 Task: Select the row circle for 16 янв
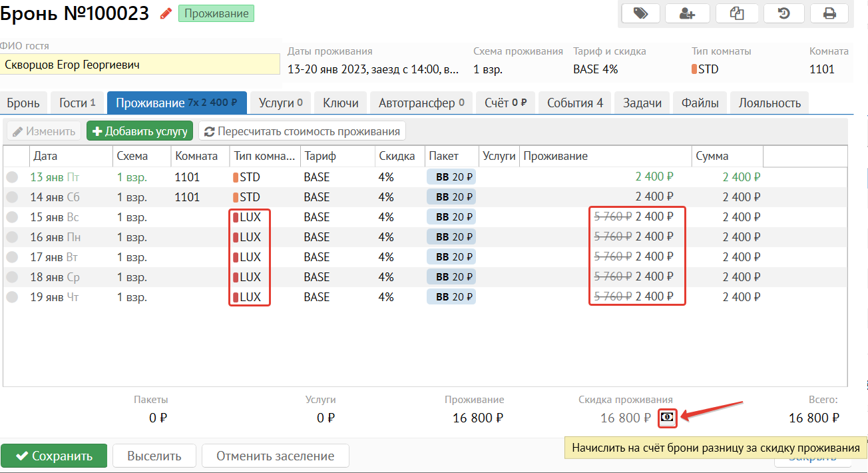12,237
